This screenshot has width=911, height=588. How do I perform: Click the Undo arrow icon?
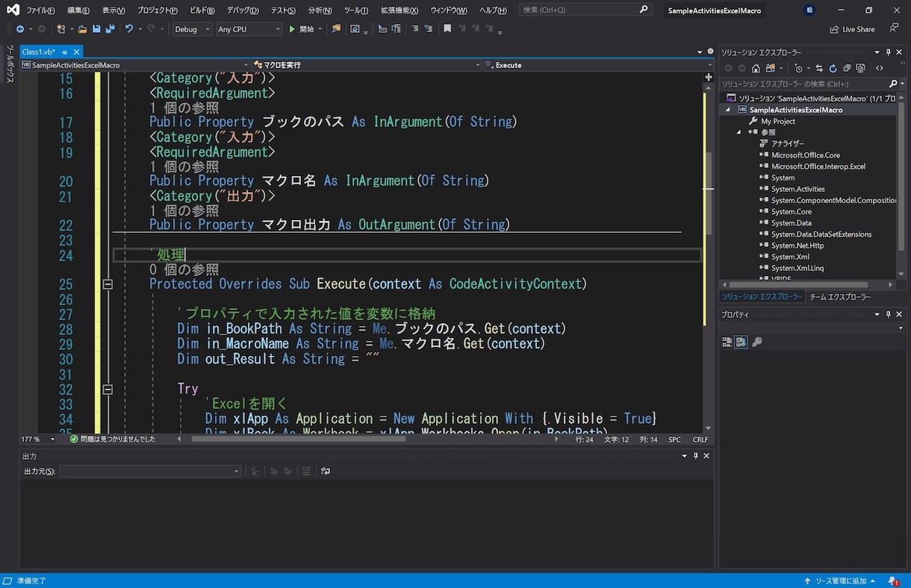(129, 29)
